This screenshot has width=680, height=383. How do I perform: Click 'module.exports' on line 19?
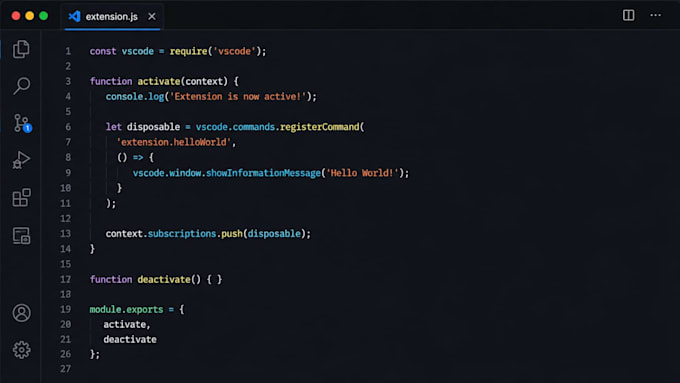pyautogui.click(x=126, y=309)
